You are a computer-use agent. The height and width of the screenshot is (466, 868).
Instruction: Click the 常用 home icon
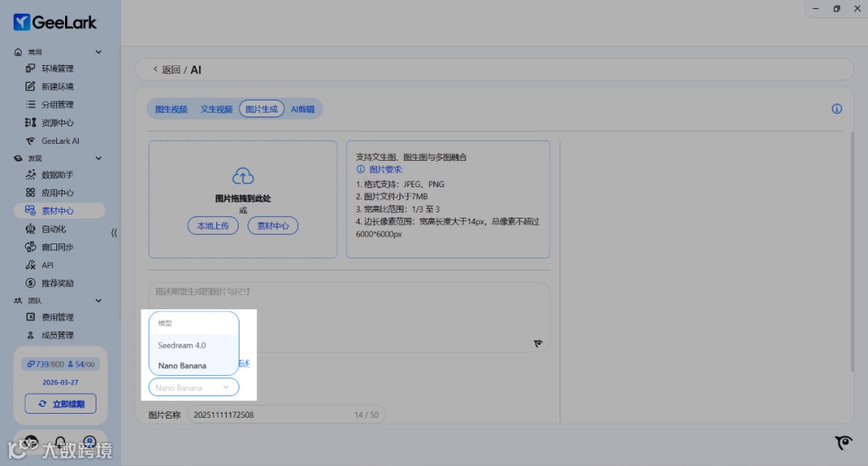[18, 52]
